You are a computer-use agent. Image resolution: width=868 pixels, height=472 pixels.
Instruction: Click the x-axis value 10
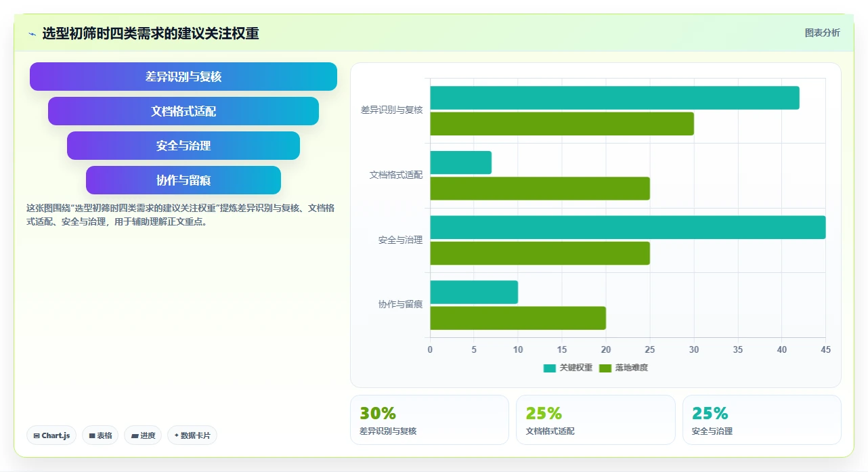[518, 349]
